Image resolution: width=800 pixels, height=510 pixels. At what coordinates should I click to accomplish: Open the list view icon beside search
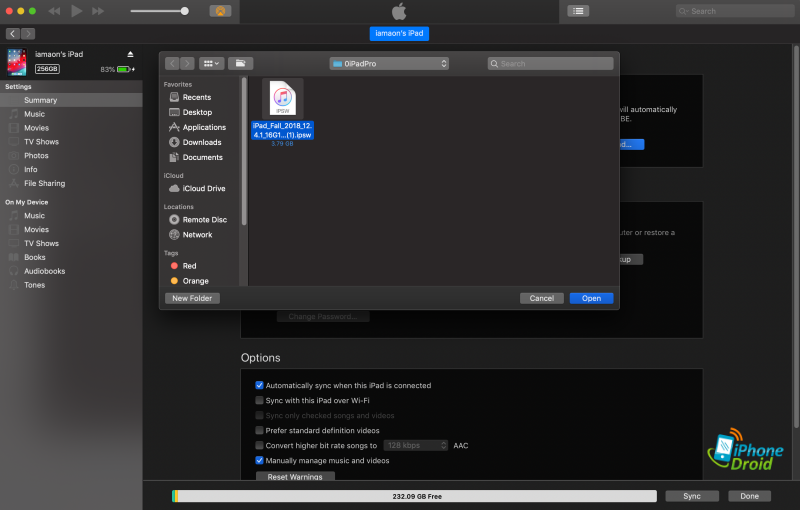(x=578, y=11)
